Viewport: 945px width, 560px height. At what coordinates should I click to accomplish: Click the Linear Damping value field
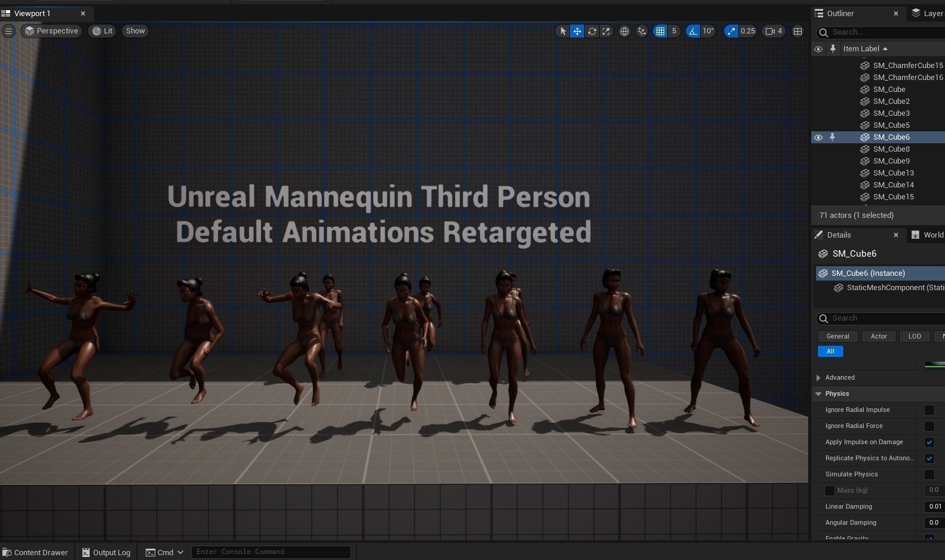935,506
